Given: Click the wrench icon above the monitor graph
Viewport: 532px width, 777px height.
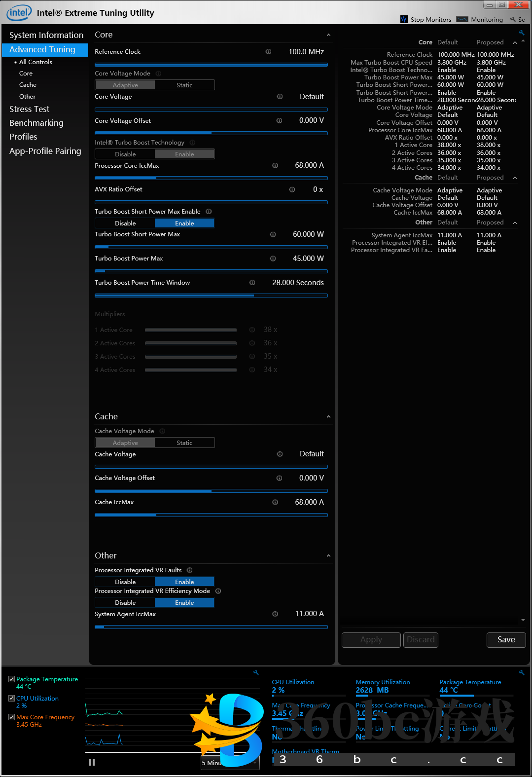Looking at the screenshot, I should [256, 672].
